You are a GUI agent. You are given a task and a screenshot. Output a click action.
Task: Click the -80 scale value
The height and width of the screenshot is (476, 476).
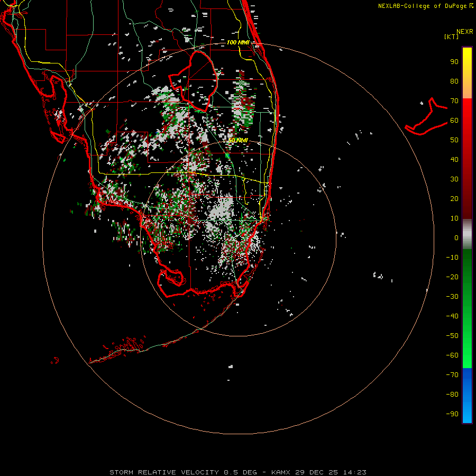[x=452, y=395]
